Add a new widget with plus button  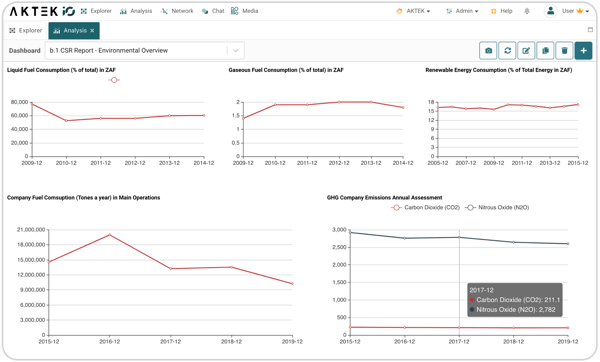pos(583,51)
